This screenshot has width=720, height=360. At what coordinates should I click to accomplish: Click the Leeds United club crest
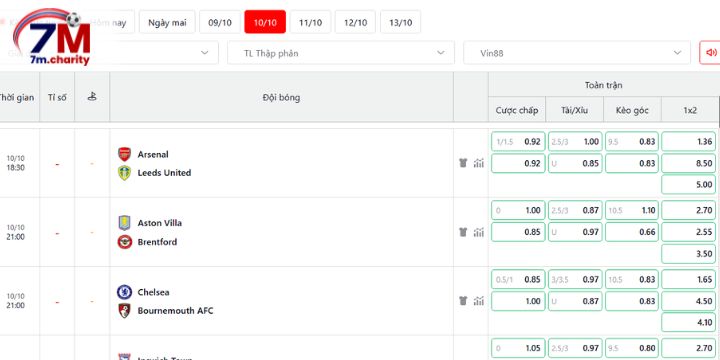click(124, 173)
